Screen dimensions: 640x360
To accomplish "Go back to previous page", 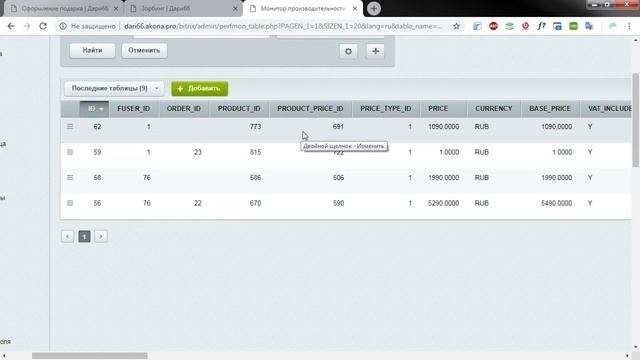I will (11, 26).
